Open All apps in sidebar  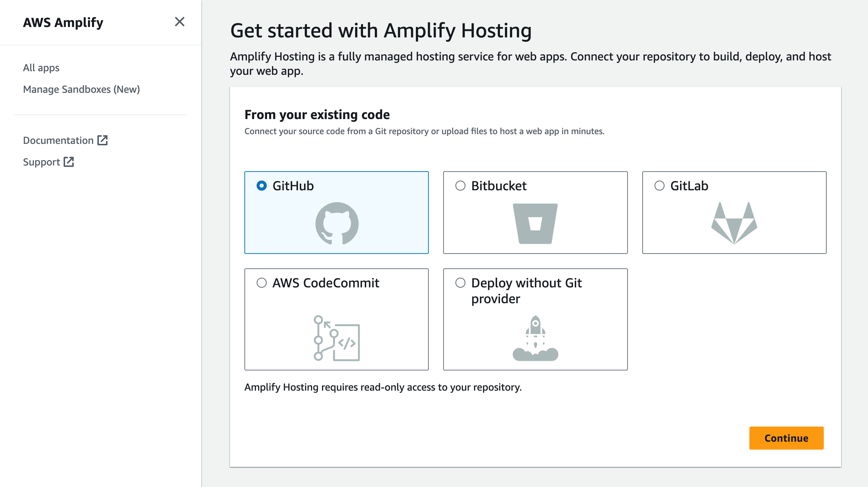click(41, 68)
